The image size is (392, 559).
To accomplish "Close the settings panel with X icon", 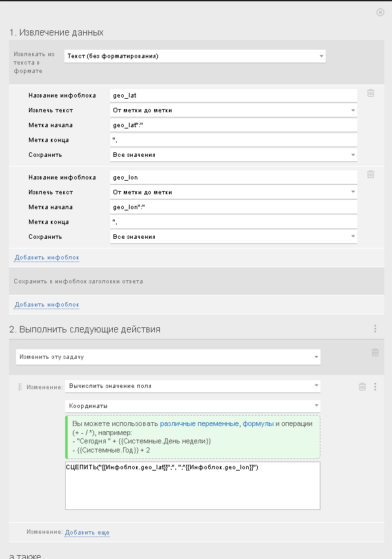I will (x=380, y=12).
